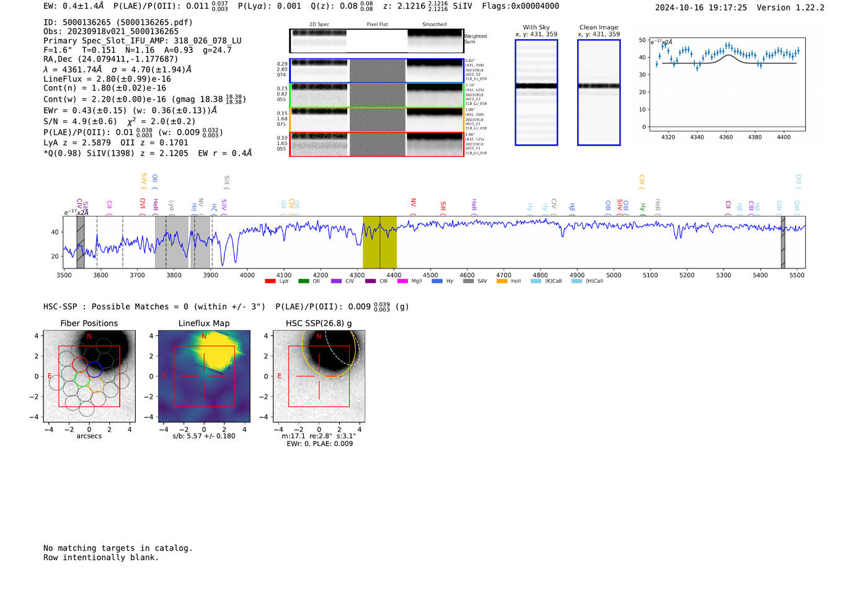Select the orange-bordered 2D spectrum row

(x=376, y=120)
